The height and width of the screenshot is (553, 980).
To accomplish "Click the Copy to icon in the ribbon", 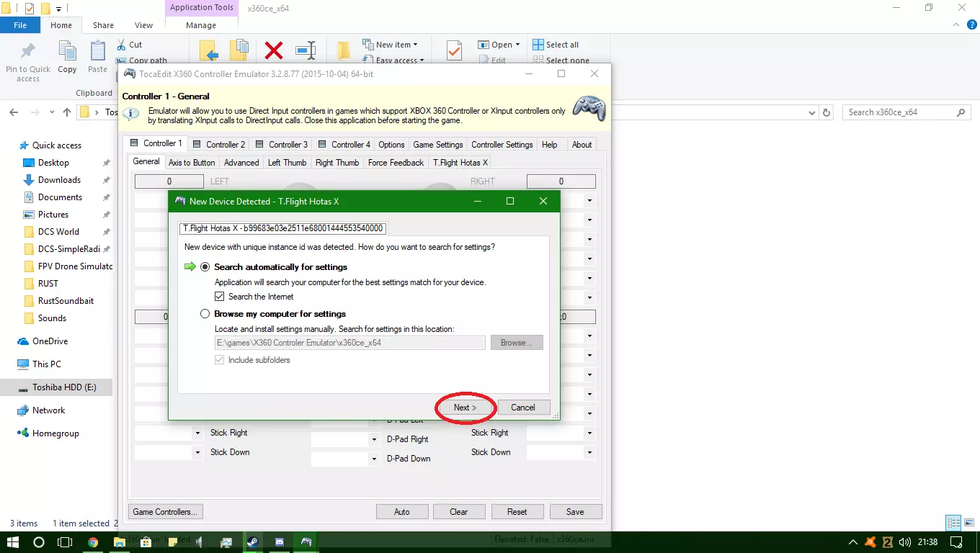I will [239, 51].
